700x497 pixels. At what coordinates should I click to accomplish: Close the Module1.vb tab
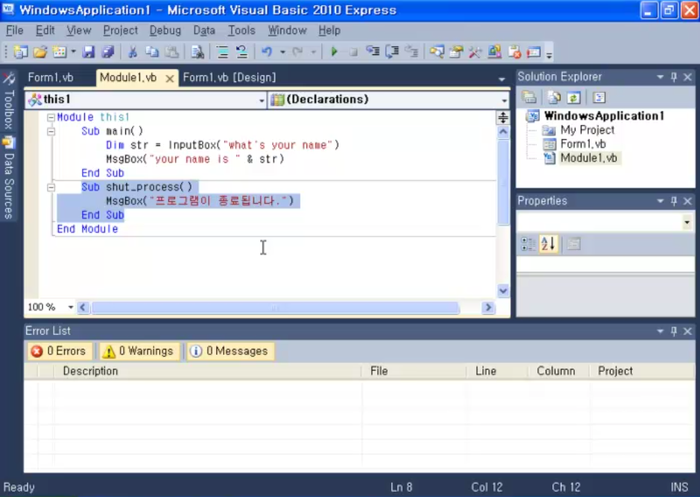[x=170, y=79]
